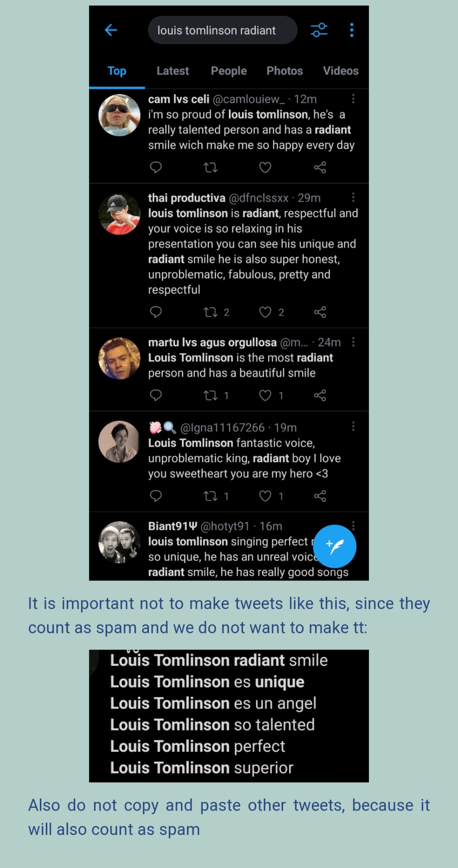Share the thai productiva tweet
The height and width of the screenshot is (868, 458).
(x=320, y=312)
